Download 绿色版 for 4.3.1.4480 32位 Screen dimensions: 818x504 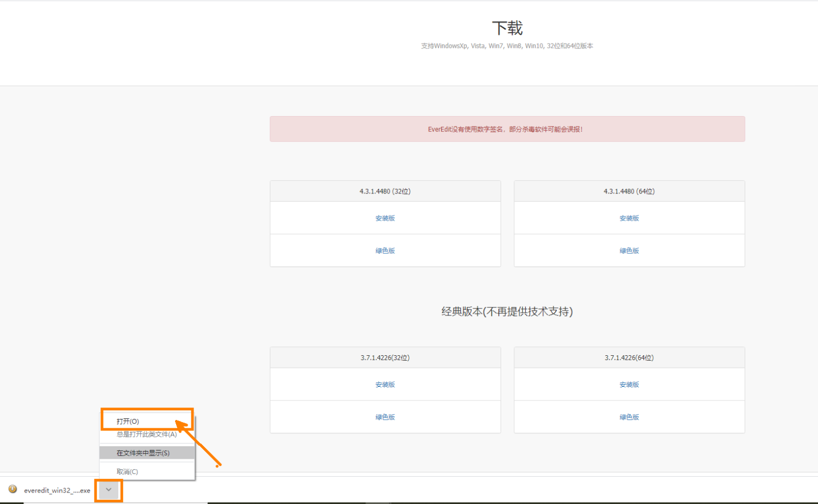click(385, 251)
